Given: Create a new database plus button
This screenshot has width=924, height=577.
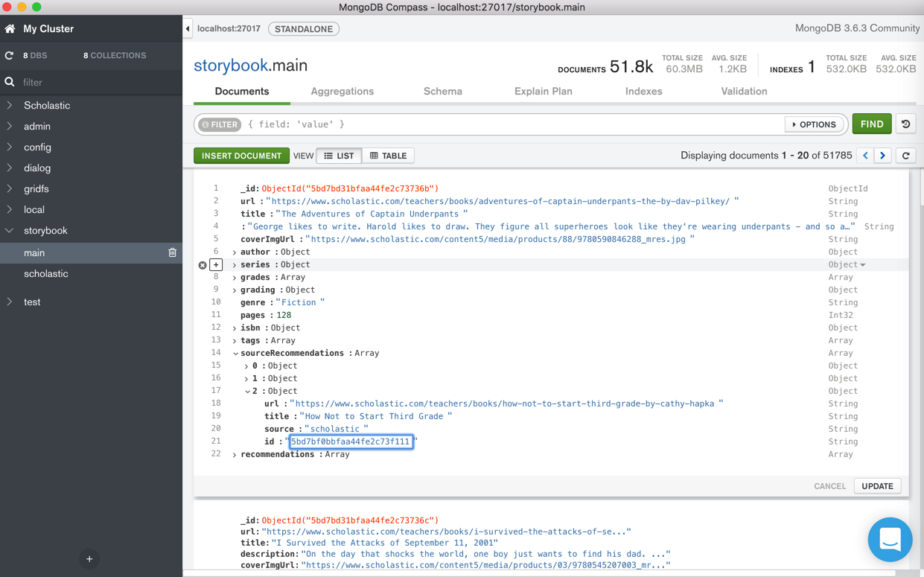Looking at the screenshot, I should tap(89, 558).
